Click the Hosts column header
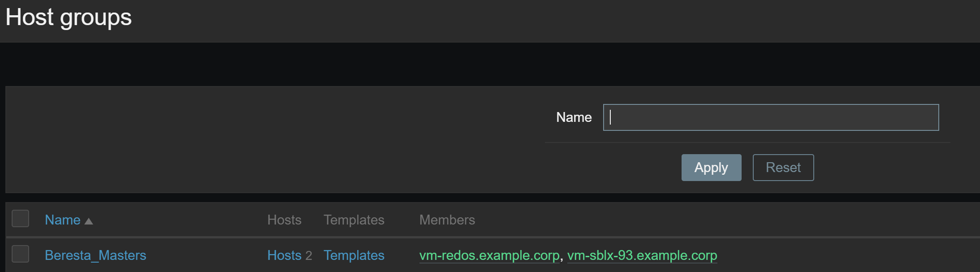980x272 pixels. pyautogui.click(x=284, y=220)
